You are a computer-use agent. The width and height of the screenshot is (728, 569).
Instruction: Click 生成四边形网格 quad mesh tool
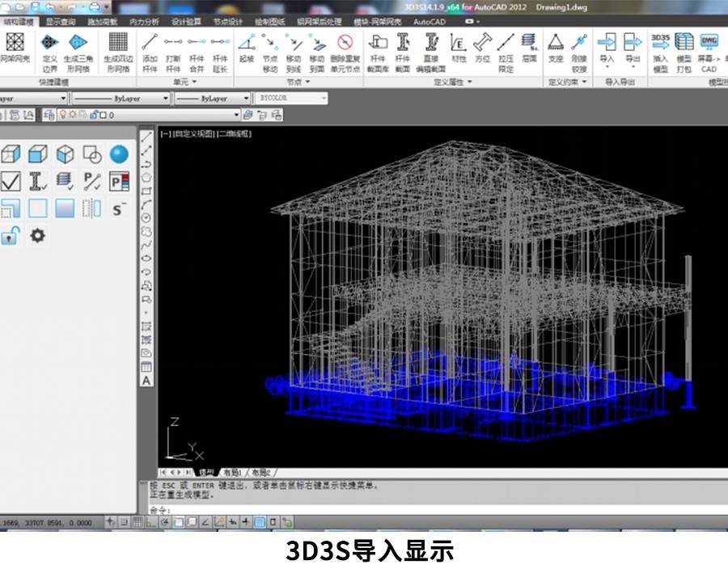pyautogui.click(x=118, y=53)
